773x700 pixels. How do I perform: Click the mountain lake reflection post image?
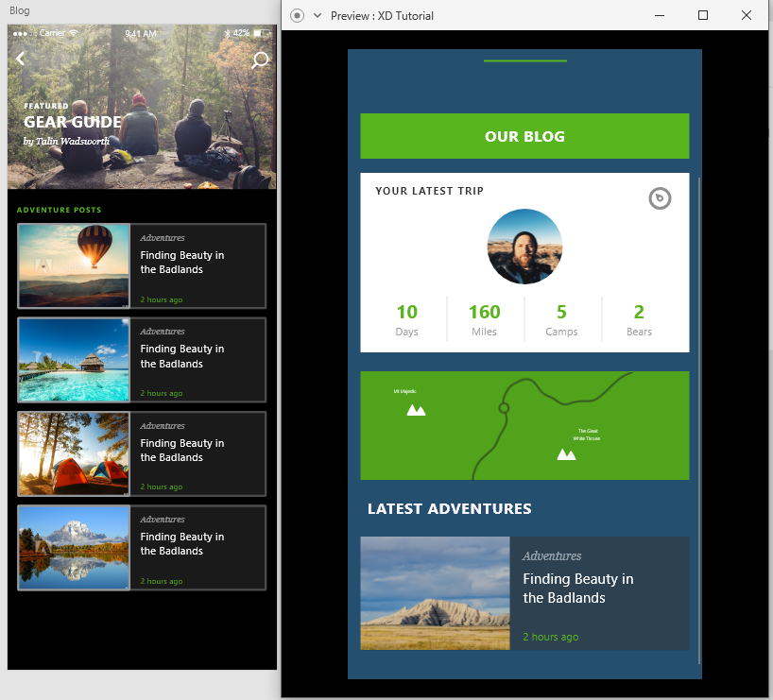pyautogui.click(x=74, y=547)
